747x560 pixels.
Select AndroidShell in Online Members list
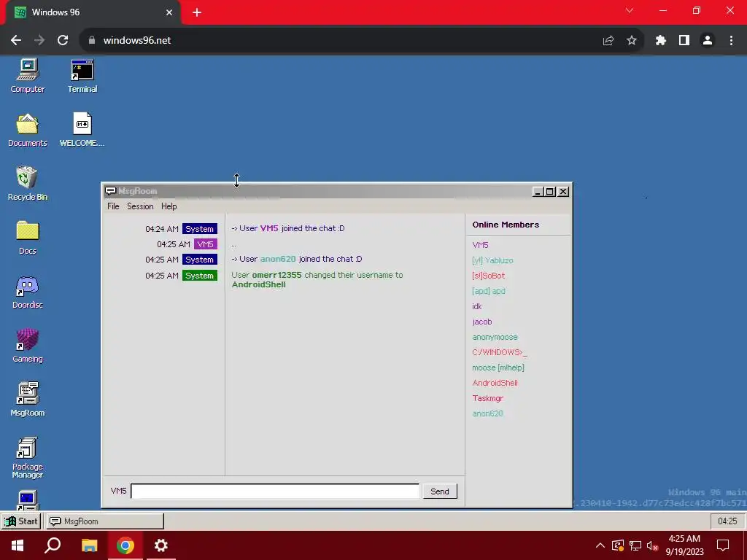495,383
